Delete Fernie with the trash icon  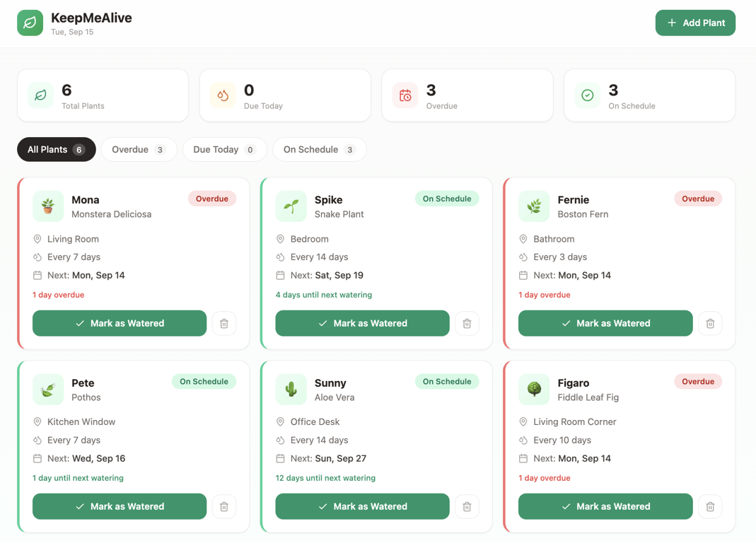coord(710,323)
